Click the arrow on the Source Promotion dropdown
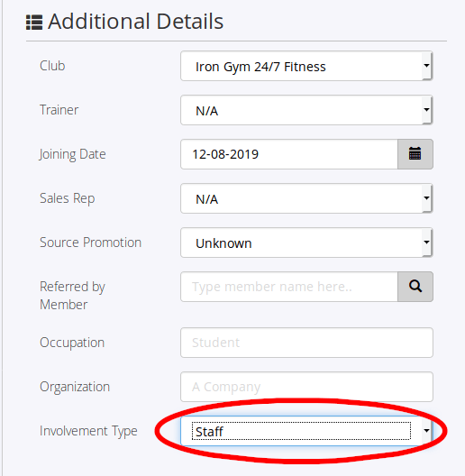 pos(426,243)
